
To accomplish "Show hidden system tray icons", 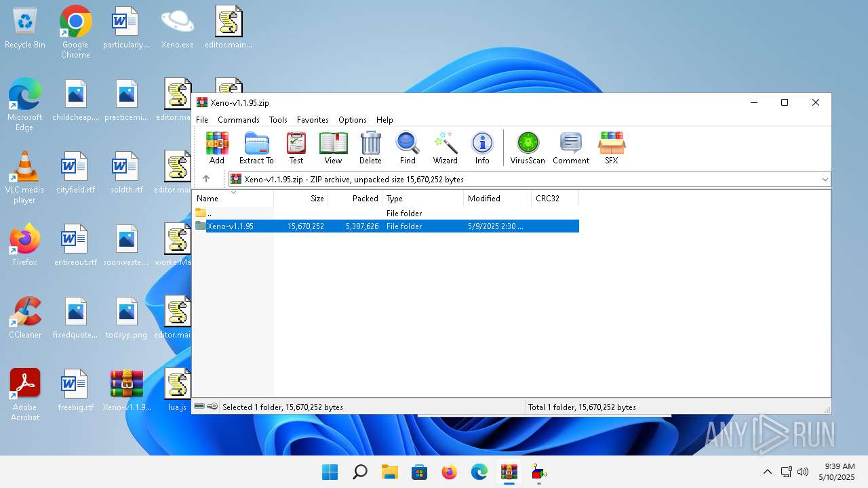I will coord(768,472).
